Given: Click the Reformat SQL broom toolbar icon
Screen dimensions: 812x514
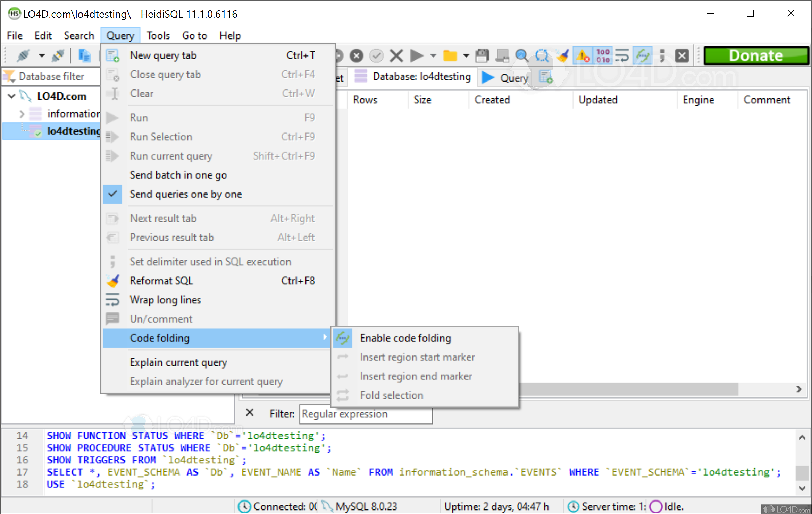Looking at the screenshot, I should 562,55.
